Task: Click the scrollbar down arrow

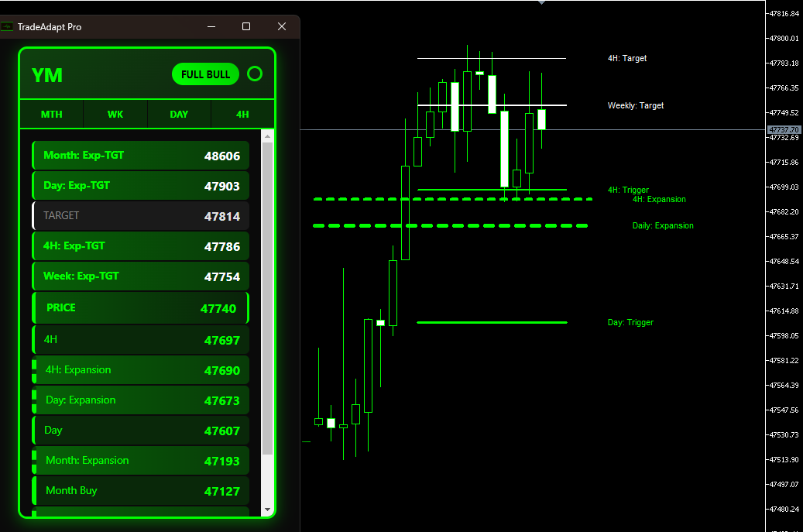Action: tap(268, 508)
